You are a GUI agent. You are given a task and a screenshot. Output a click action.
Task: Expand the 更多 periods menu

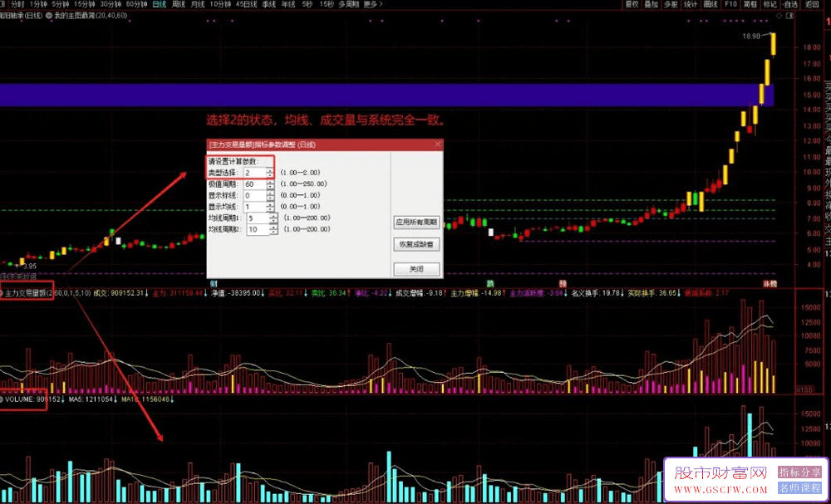(x=372, y=4)
